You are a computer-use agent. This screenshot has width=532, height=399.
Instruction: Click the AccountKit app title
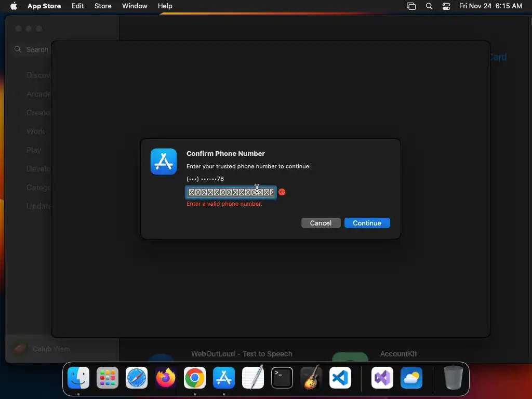pyautogui.click(x=398, y=354)
